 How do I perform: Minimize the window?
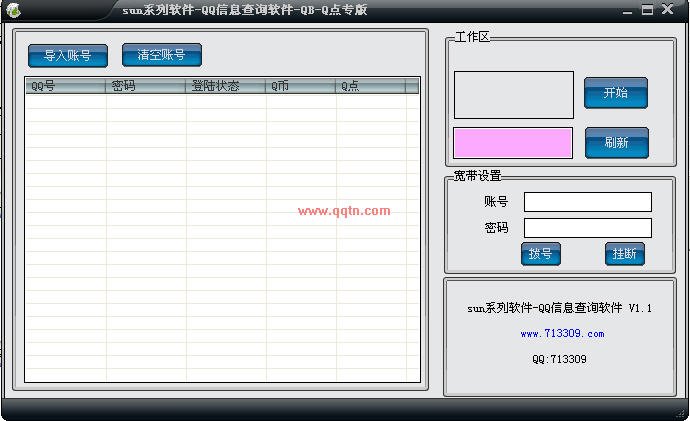click(628, 11)
